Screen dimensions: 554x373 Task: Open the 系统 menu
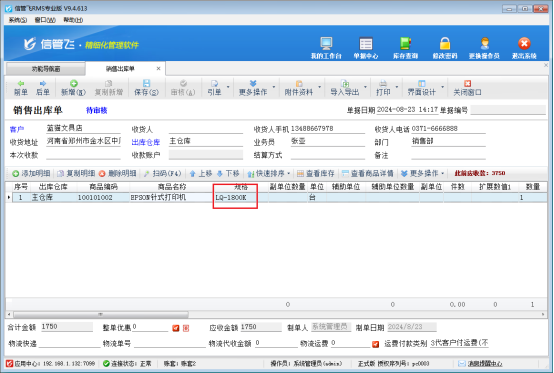pos(18,20)
